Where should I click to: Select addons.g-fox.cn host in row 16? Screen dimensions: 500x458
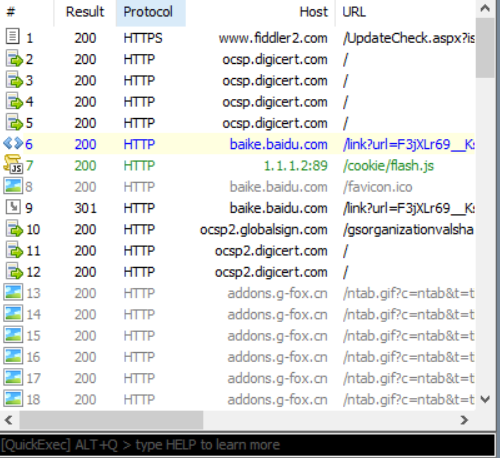point(277,357)
